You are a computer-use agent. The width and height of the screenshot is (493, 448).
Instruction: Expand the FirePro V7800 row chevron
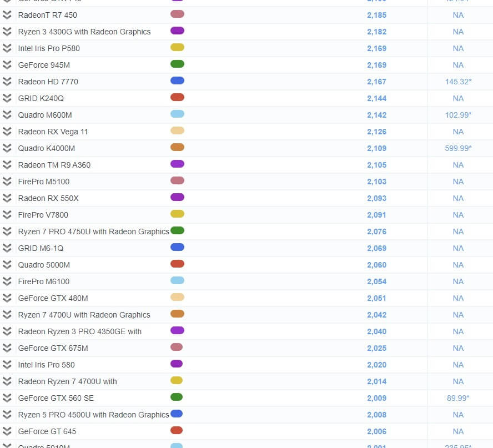coord(7,215)
